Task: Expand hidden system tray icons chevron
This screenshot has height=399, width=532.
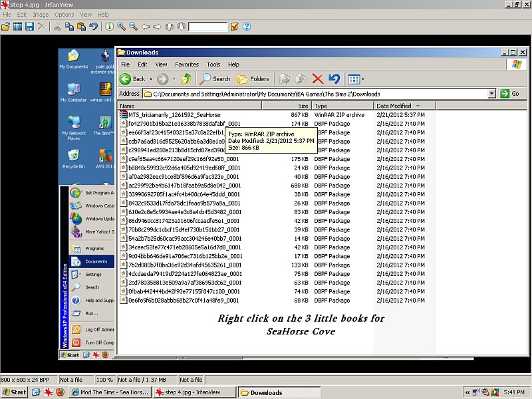Action: (467, 392)
